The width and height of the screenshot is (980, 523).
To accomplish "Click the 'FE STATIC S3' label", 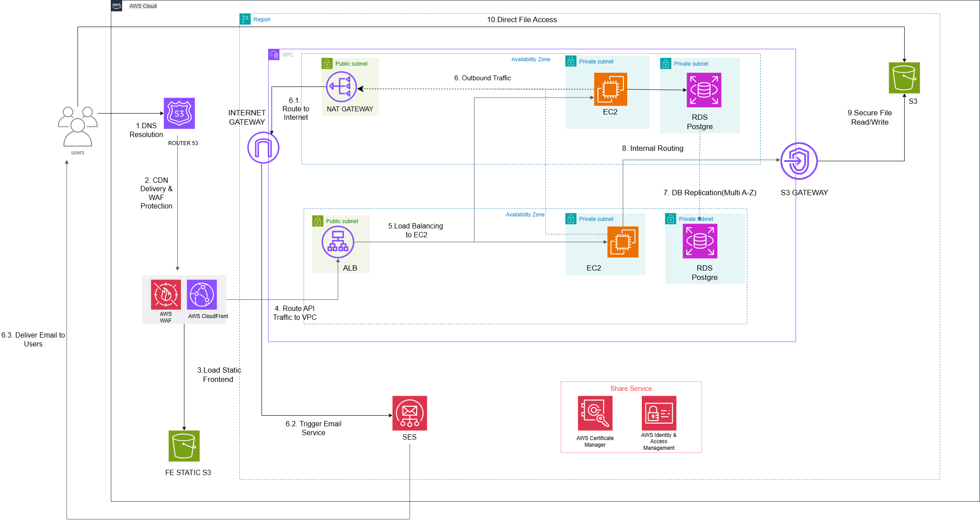I will (x=188, y=472).
